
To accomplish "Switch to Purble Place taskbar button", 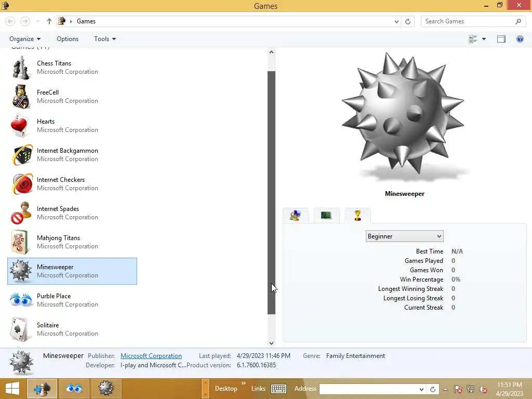I will tap(74, 389).
